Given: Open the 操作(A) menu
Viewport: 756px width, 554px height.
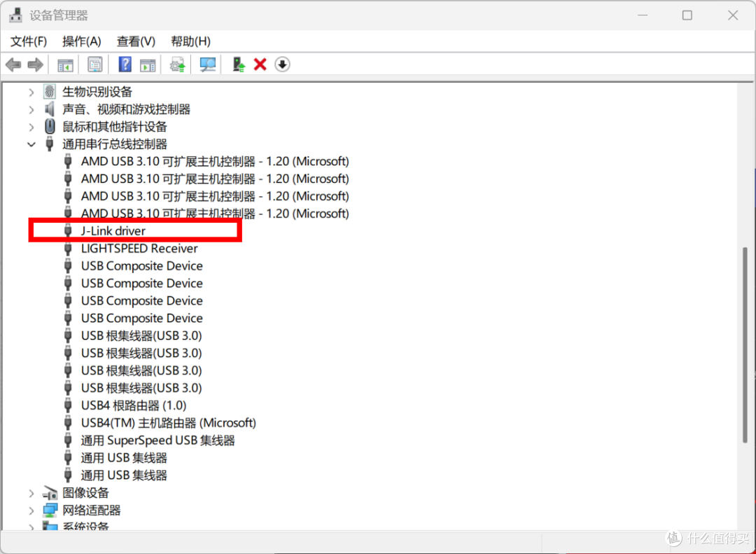Looking at the screenshot, I should (x=81, y=41).
